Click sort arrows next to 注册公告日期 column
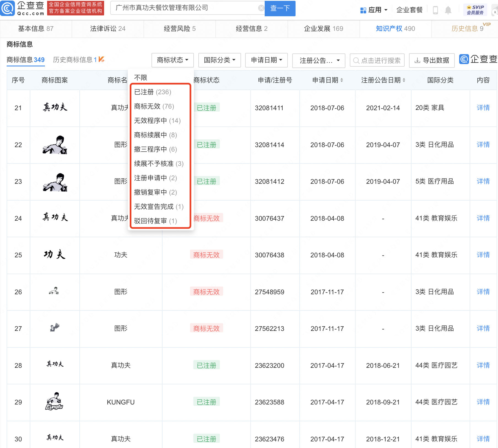 (x=404, y=80)
